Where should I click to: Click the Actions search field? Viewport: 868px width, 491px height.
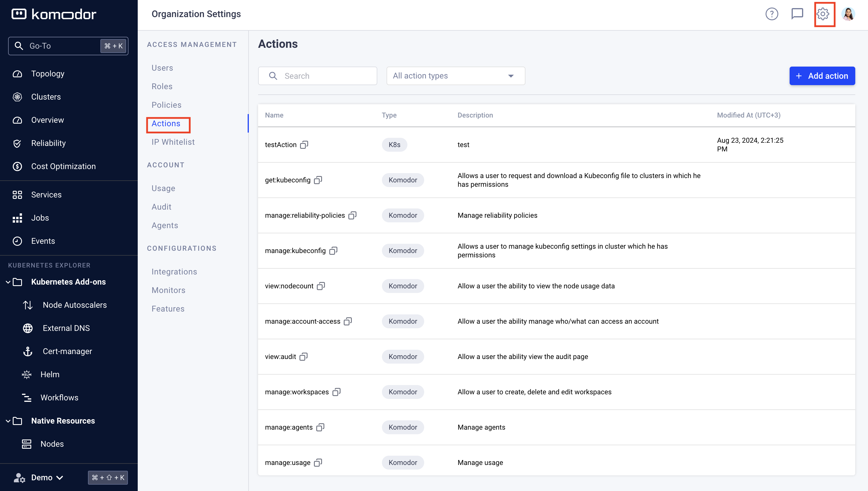(x=317, y=76)
